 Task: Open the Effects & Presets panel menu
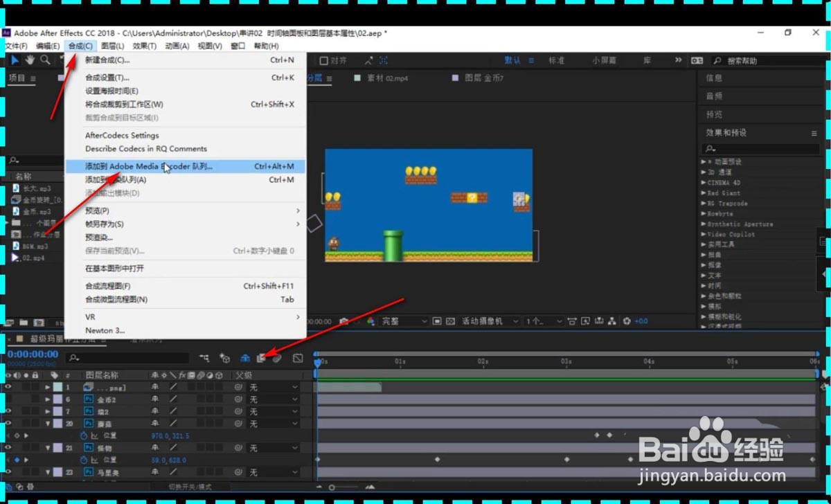tap(814, 133)
